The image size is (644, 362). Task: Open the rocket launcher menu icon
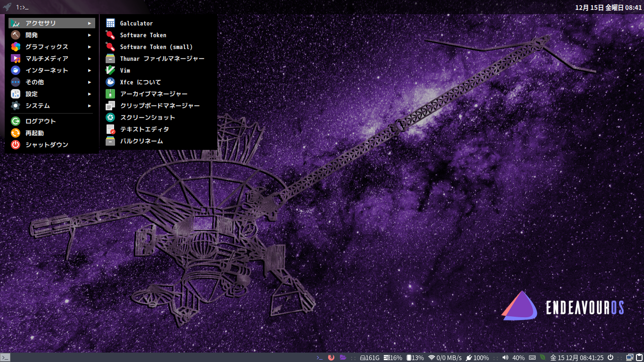7,7
